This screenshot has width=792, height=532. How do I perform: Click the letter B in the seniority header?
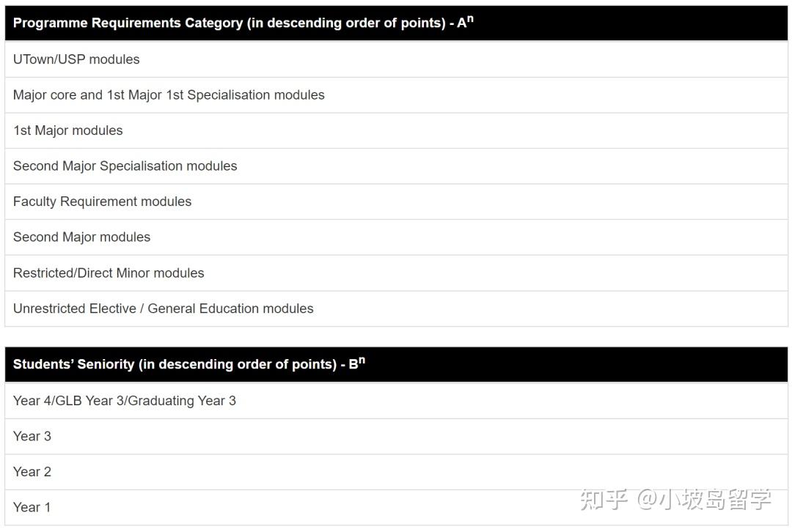pos(353,365)
